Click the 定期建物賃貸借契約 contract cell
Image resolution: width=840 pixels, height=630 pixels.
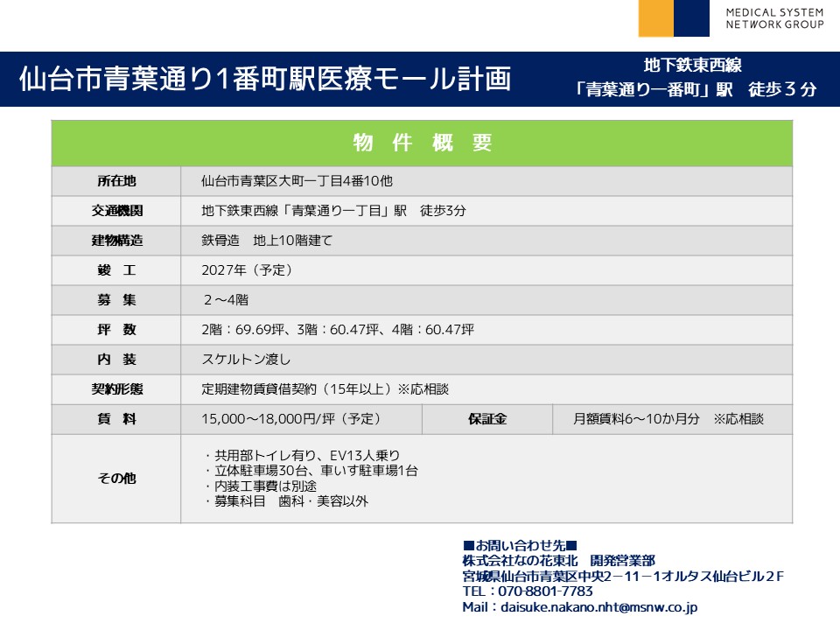point(325,389)
